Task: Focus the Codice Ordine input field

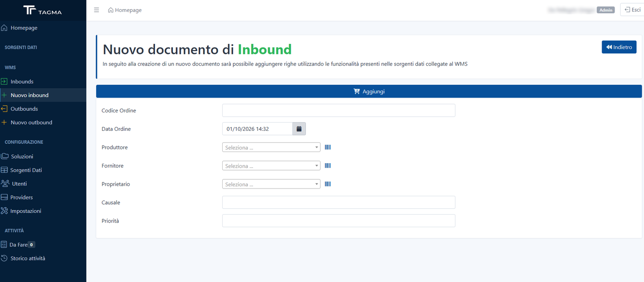Action: 339,110
